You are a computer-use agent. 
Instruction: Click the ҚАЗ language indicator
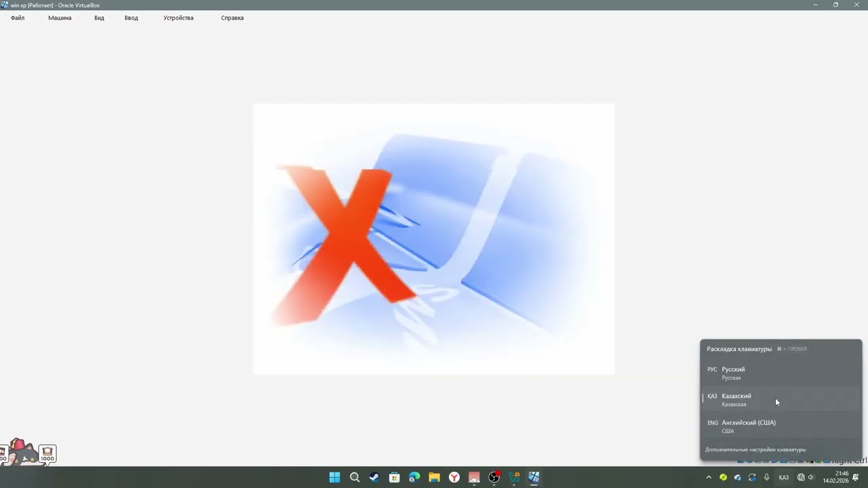[x=784, y=477]
